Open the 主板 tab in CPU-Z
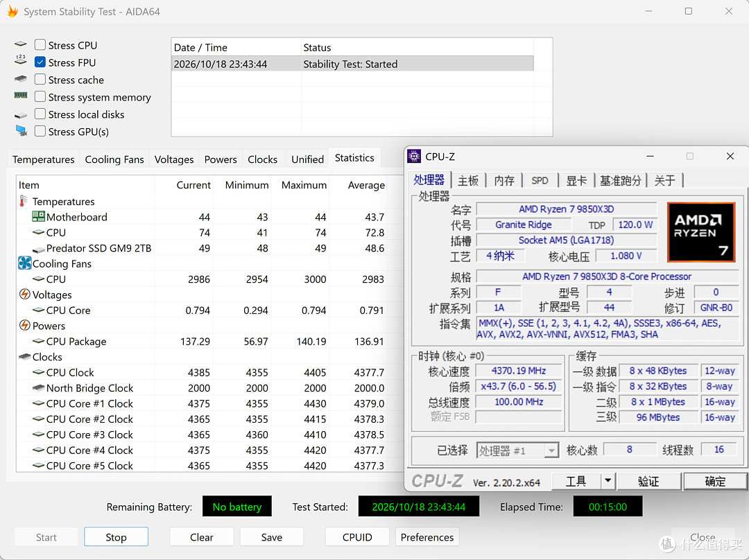749x560 pixels. (x=468, y=180)
